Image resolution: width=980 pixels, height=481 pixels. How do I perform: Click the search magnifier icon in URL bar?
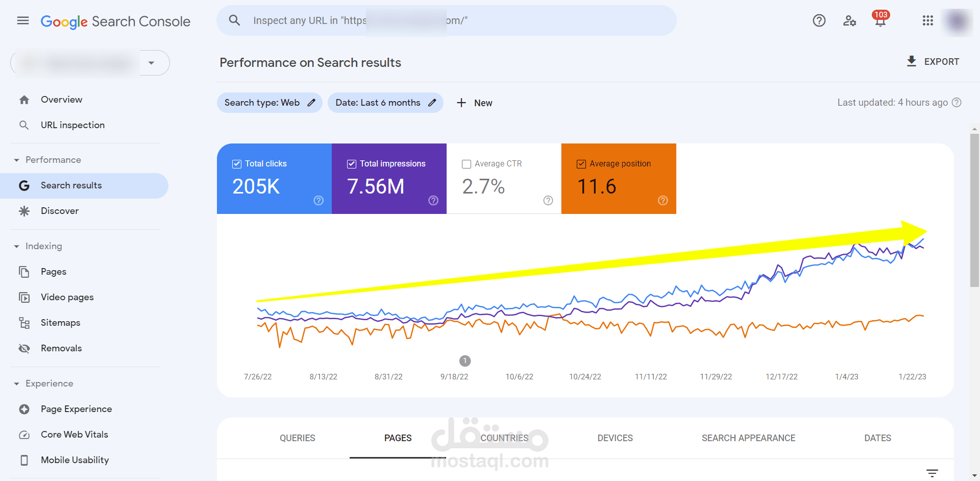(x=234, y=20)
